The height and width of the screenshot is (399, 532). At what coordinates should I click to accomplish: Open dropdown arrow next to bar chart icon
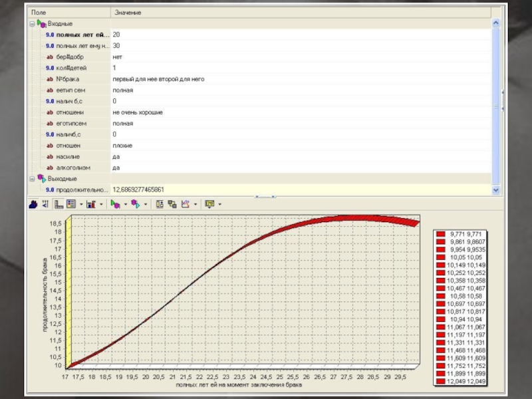tap(101, 204)
